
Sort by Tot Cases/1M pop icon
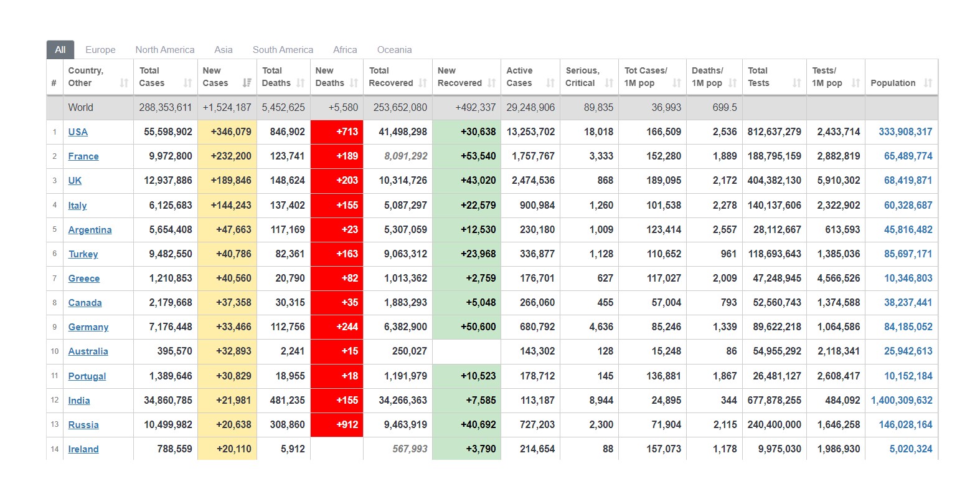point(677,83)
